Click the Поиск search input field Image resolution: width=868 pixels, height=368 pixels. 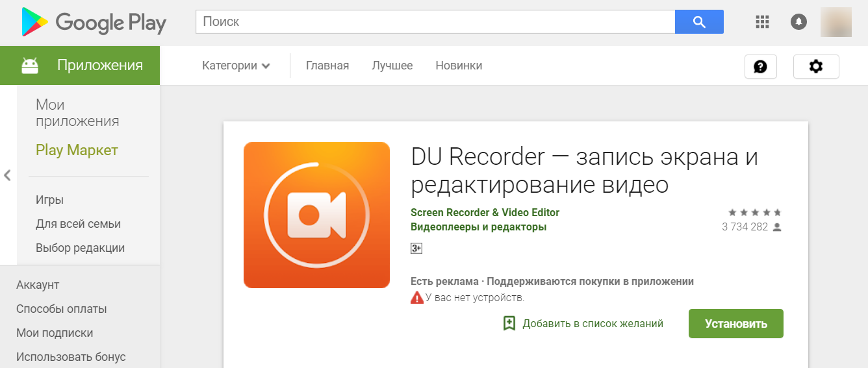click(435, 22)
